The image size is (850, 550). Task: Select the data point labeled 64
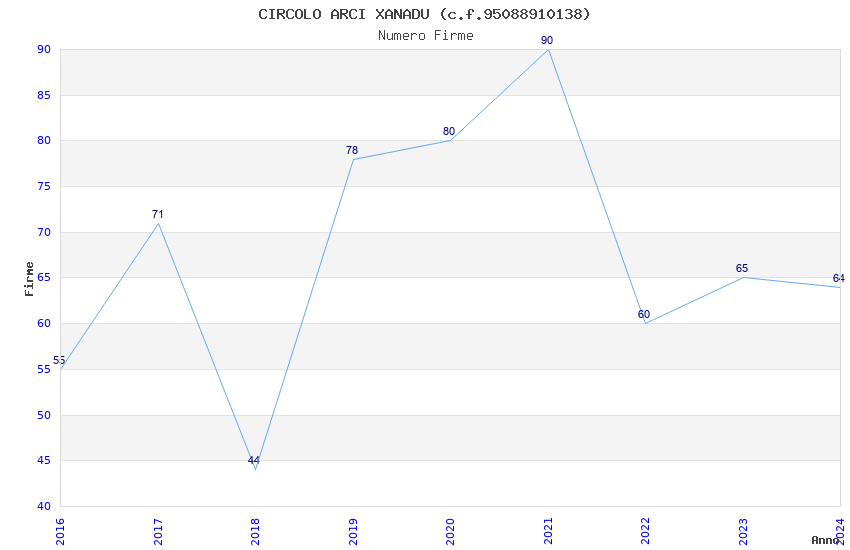(x=840, y=287)
